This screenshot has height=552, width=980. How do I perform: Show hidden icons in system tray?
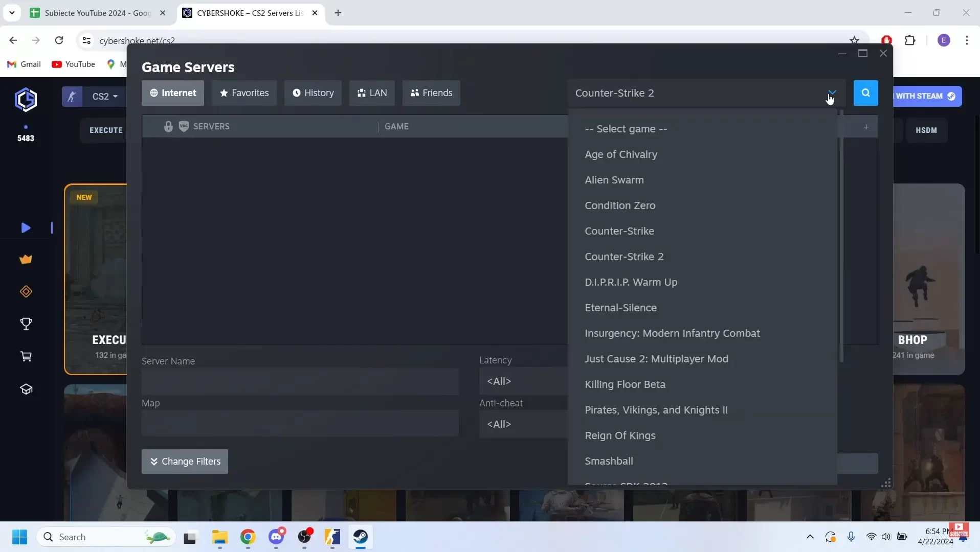(810, 537)
